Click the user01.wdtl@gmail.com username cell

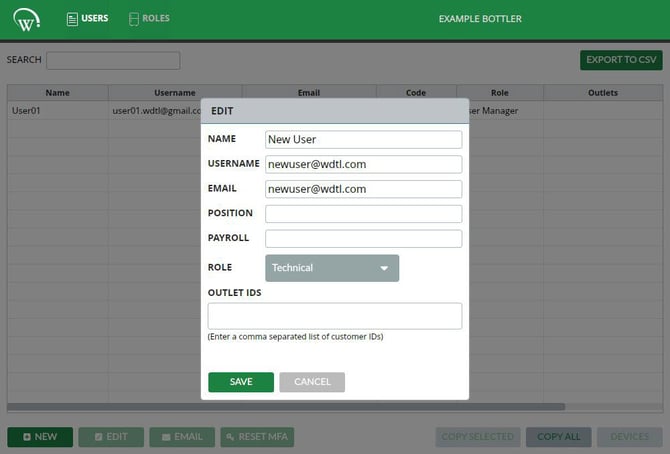pyautogui.click(x=156, y=111)
